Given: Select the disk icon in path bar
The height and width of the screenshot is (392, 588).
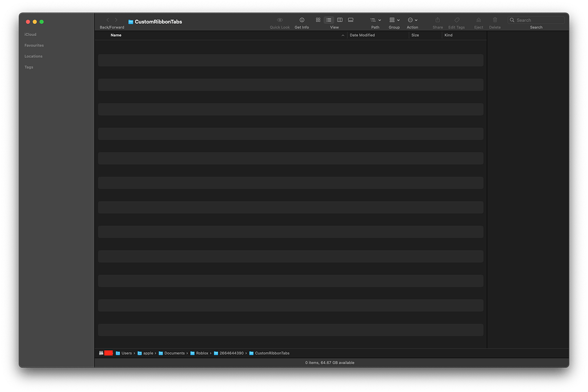Looking at the screenshot, I should click(x=101, y=353).
